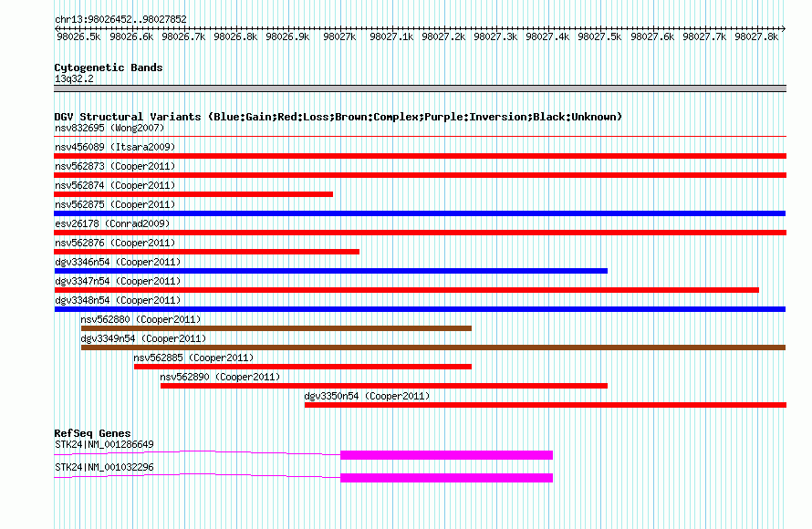Screen dimensions: 812x529
Task: Open the dgv3349n54 (Cooper2011) label
Action: [143, 338]
